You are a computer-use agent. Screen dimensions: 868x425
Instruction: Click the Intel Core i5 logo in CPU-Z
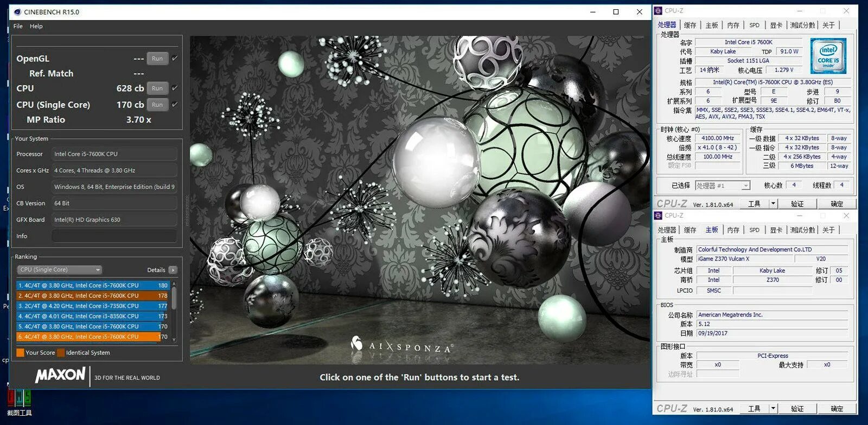tap(828, 56)
